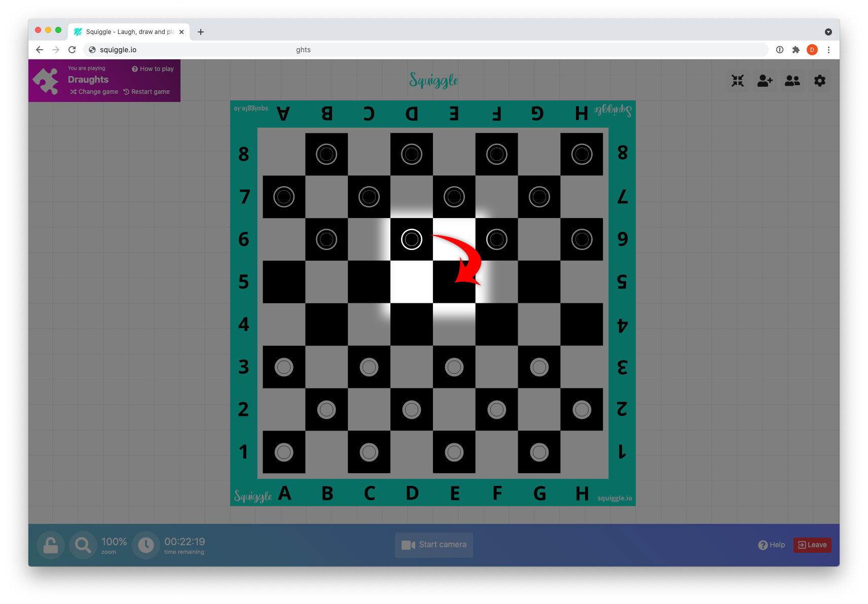Click the empty black square G5
Screen dimensions: 868x604
pyautogui.click(x=539, y=282)
